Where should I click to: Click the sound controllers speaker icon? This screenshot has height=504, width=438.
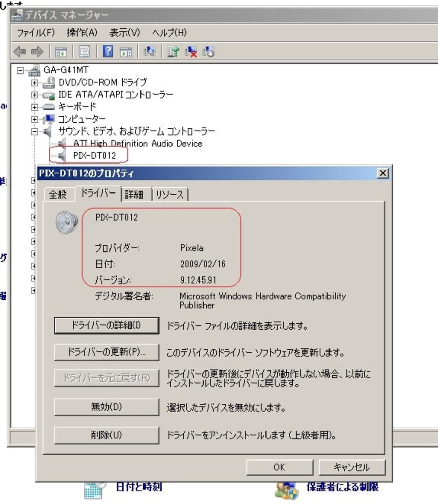[x=48, y=131]
